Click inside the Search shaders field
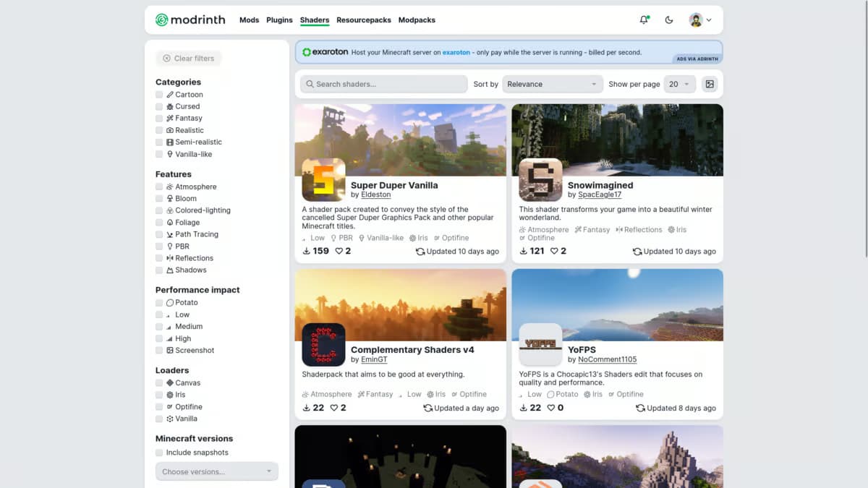Viewport: 868px width, 488px height. click(383, 84)
